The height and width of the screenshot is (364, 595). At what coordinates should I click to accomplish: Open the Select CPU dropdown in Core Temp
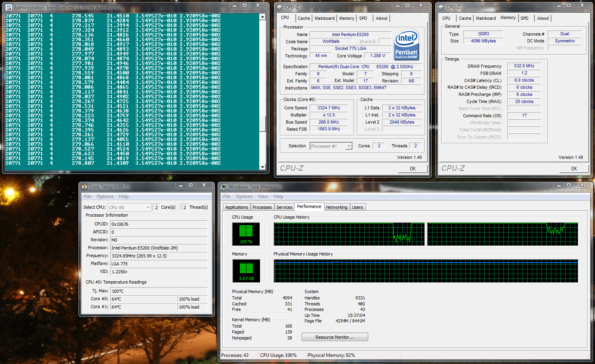(130, 207)
